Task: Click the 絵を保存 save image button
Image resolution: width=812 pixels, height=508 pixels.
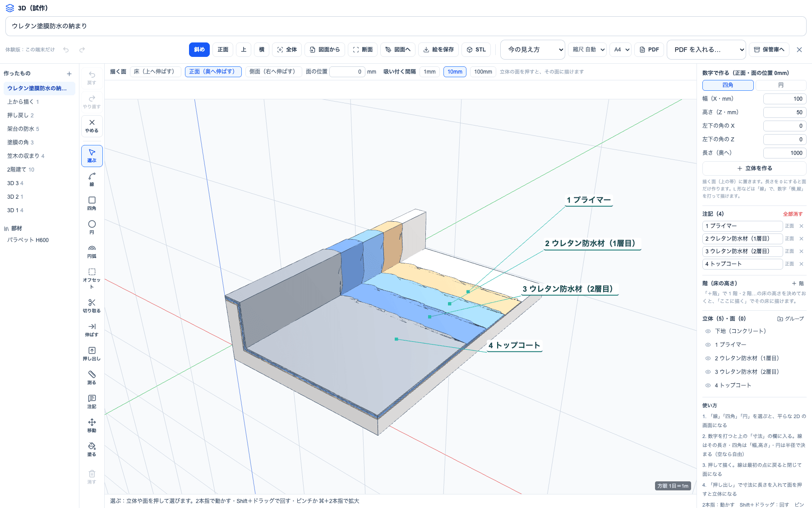Action: click(438, 50)
